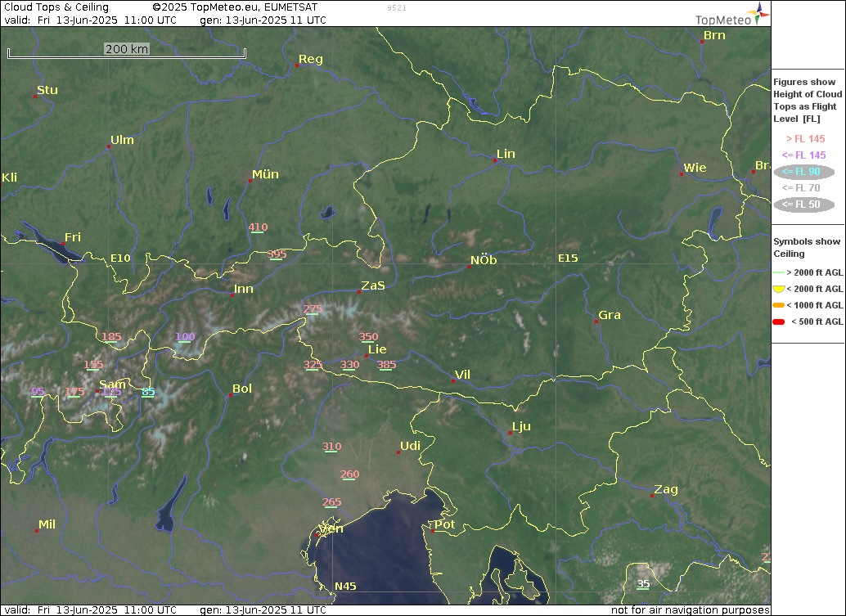Select the '> FL 145' legend entry
Image resolution: width=846 pixels, height=616 pixels.
806,139
